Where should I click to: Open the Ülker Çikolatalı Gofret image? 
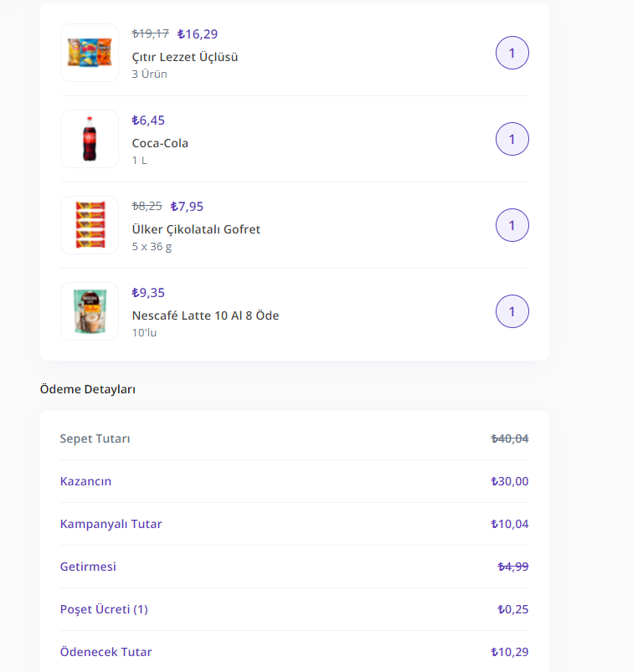coord(90,225)
